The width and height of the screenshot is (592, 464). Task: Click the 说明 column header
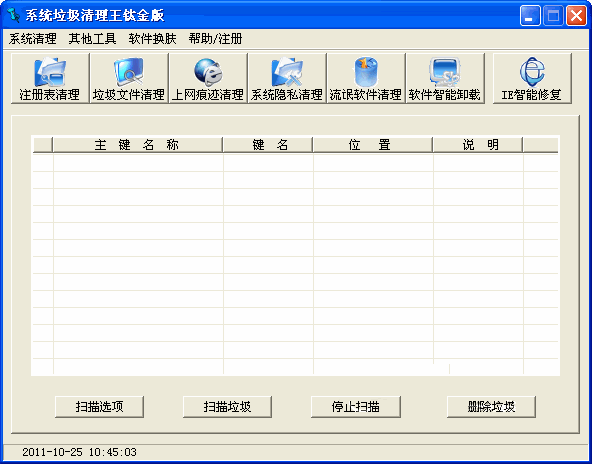478,145
